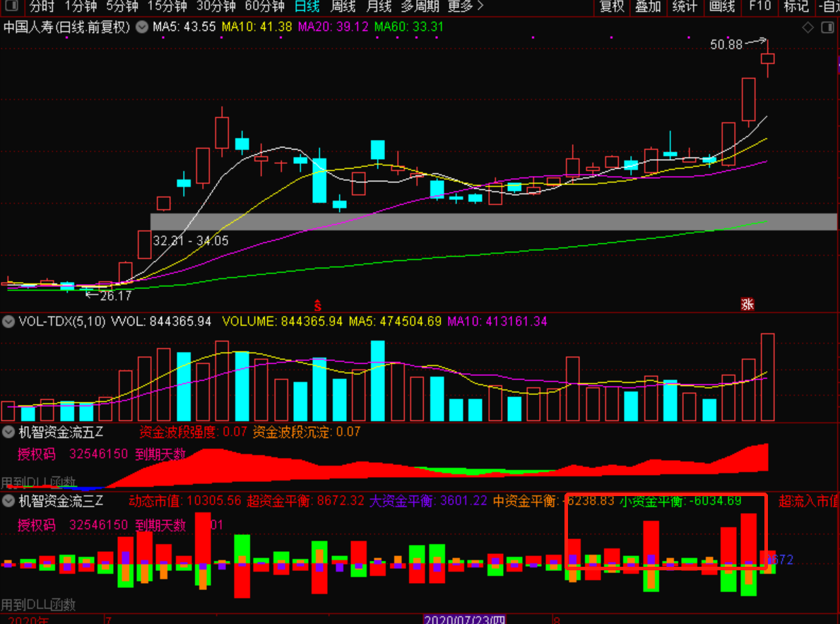Open the 画线 drawing tool

point(721,6)
